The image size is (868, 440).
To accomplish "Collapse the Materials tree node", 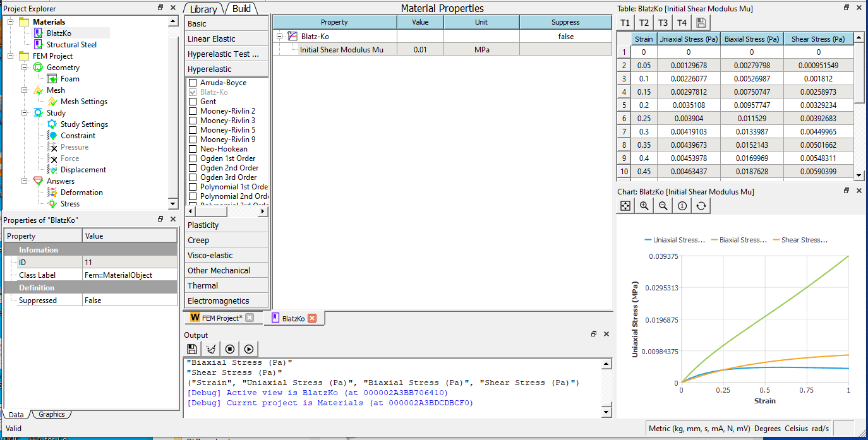I will coord(11,22).
